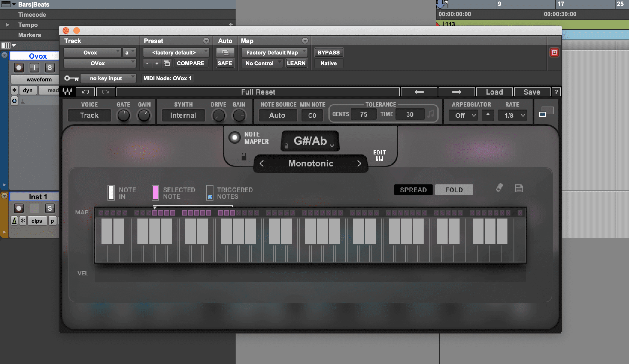Click the Inst 1 metronome timebase icon
Viewport: 629px width, 364px height.
coord(14,221)
